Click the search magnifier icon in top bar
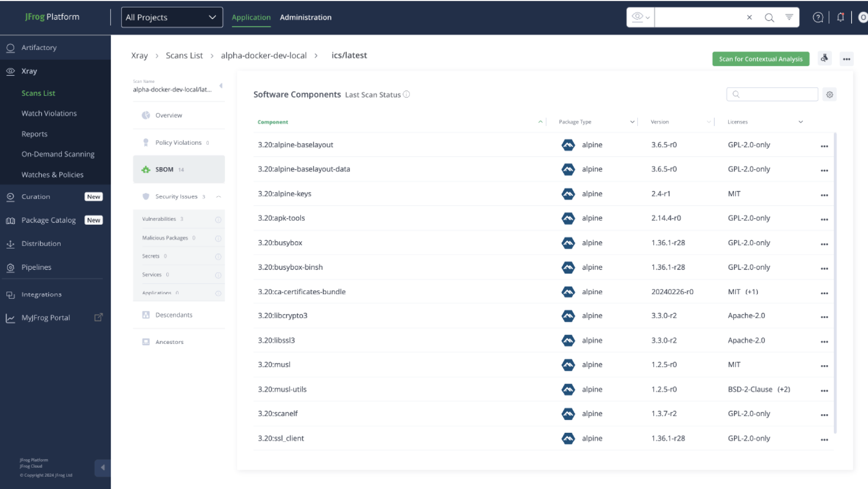This screenshot has height=489, width=868. coord(769,17)
